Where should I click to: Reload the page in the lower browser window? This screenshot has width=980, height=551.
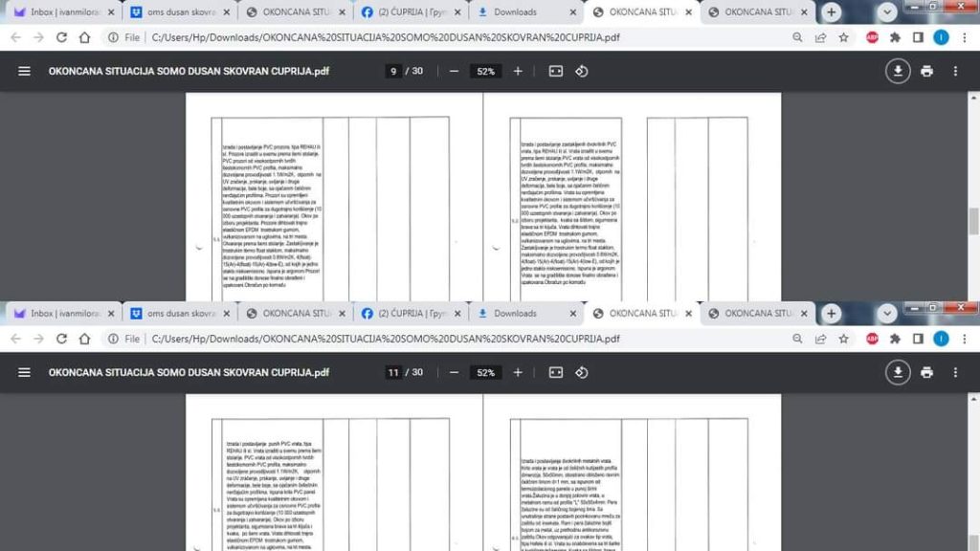(x=62, y=339)
